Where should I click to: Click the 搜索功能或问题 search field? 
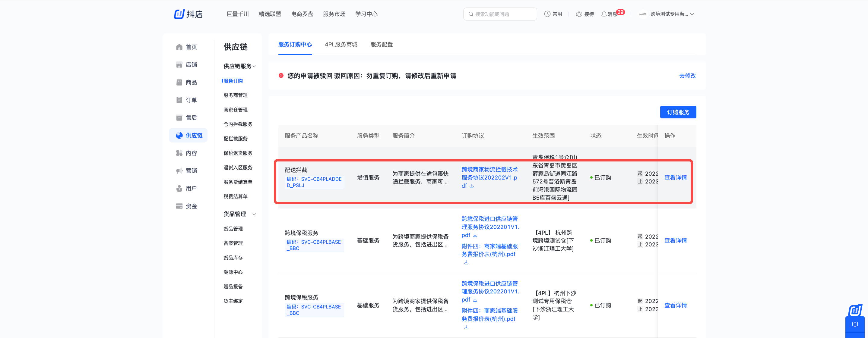(x=500, y=14)
